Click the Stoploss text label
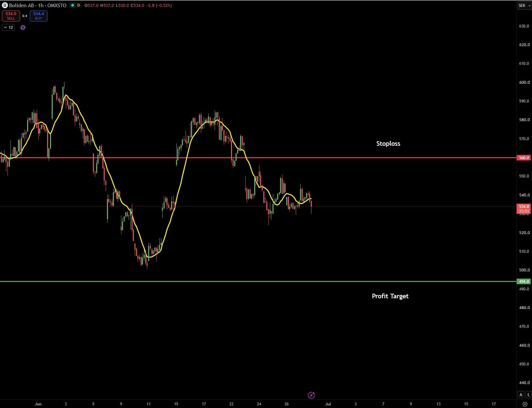Image resolution: width=532 pixels, height=408 pixels. point(388,143)
